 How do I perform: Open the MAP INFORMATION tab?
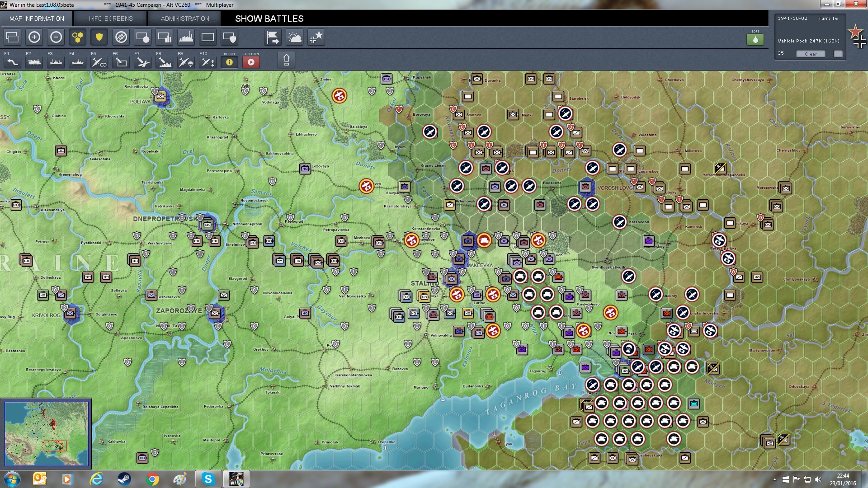[37, 19]
